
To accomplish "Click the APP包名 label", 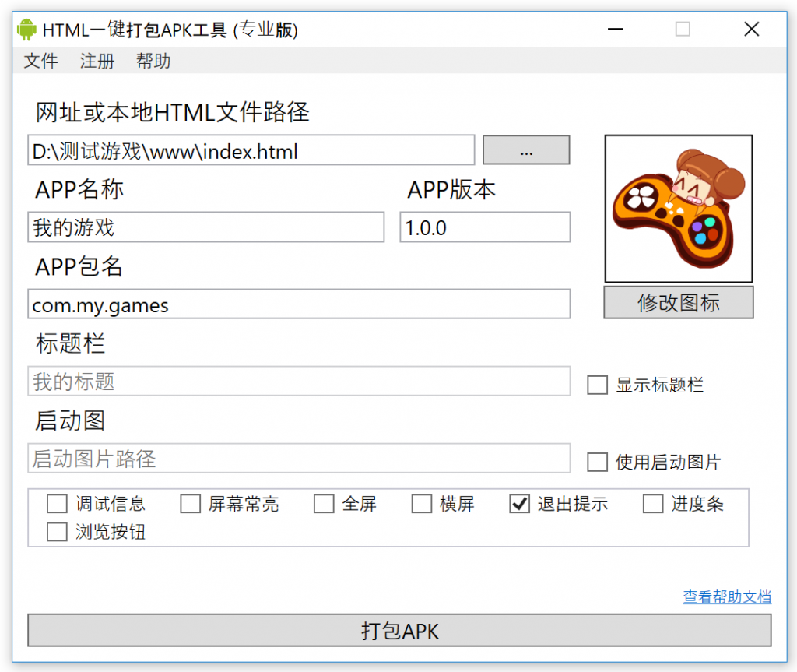I will pyautogui.click(x=79, y=266).
